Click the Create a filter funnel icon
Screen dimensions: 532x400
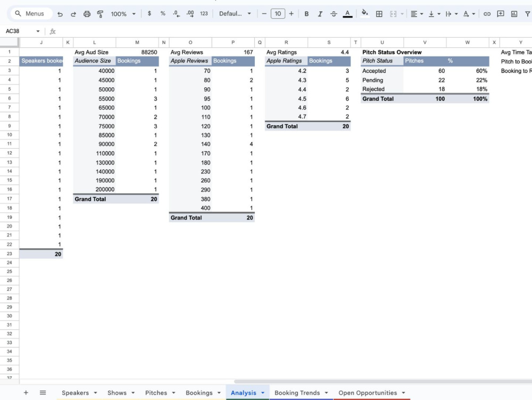pos(528,14)
